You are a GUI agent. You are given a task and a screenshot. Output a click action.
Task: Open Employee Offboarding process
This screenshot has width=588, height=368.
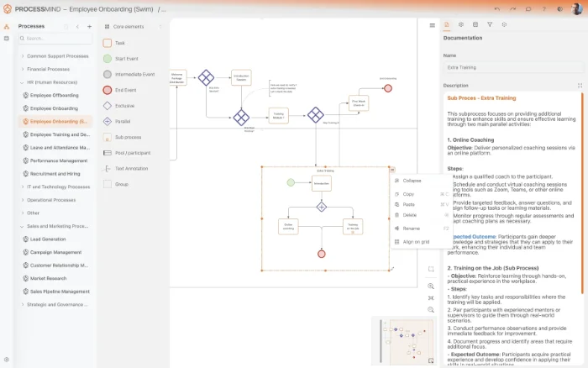53,96
